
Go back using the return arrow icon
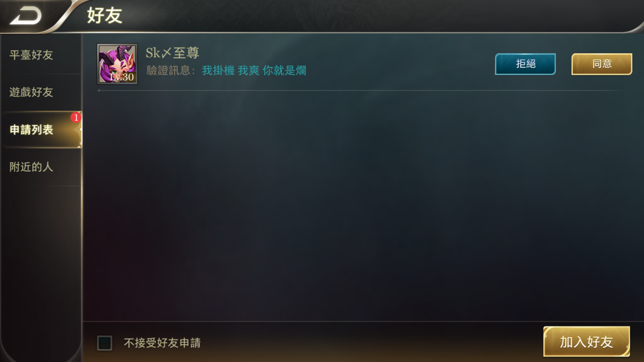click(x=26, y=16)
